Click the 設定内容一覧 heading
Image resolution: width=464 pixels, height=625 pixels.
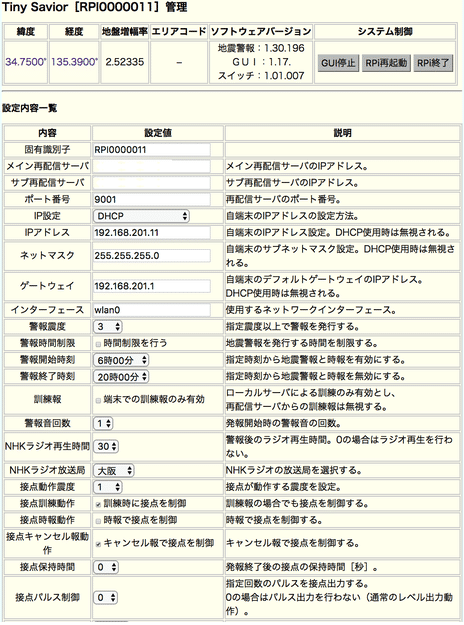pos(30,108)
